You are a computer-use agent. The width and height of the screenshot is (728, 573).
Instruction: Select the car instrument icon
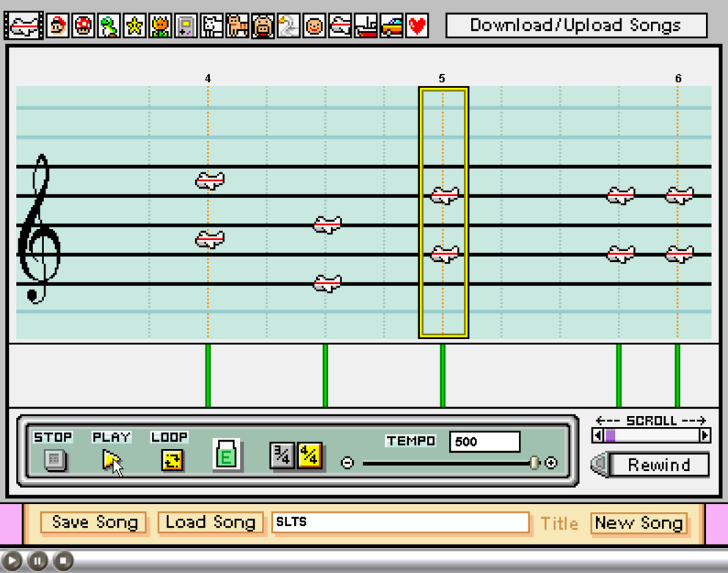(391, 26)
